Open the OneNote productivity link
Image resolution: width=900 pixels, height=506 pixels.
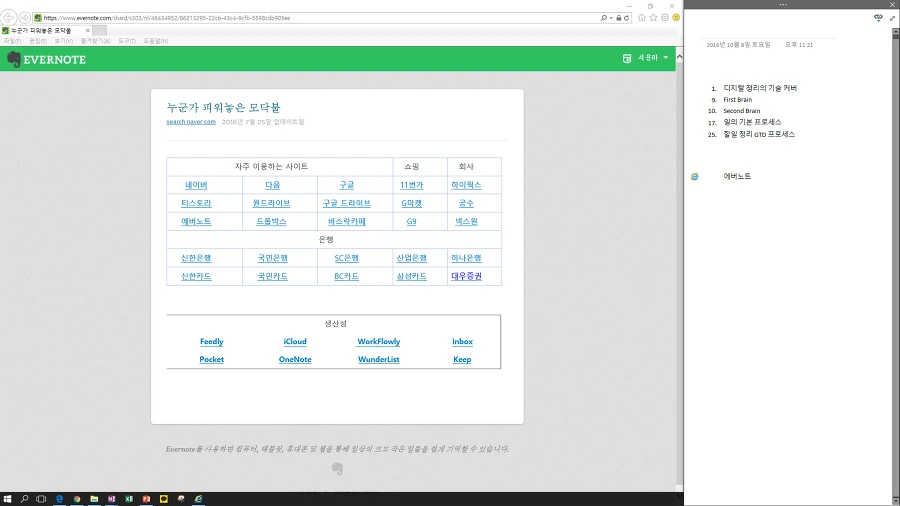[295, 359]
